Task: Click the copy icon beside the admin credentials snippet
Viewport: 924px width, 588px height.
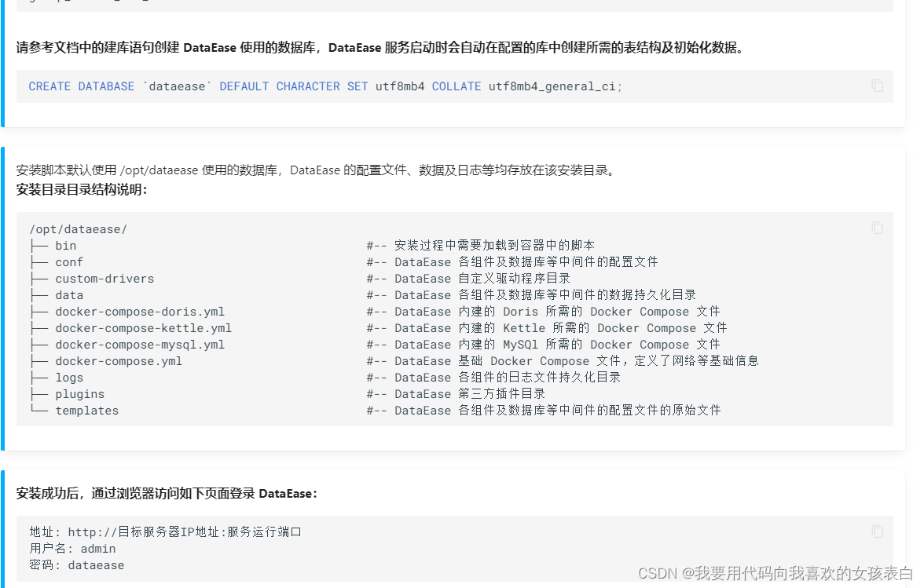Action: [877, 531]
